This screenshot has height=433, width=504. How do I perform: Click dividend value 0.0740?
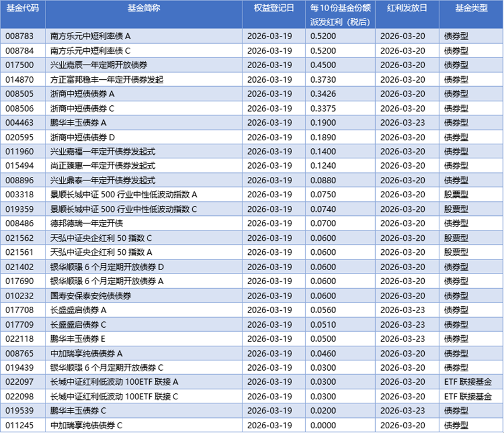pyautogui.click(x=323, y=210)
